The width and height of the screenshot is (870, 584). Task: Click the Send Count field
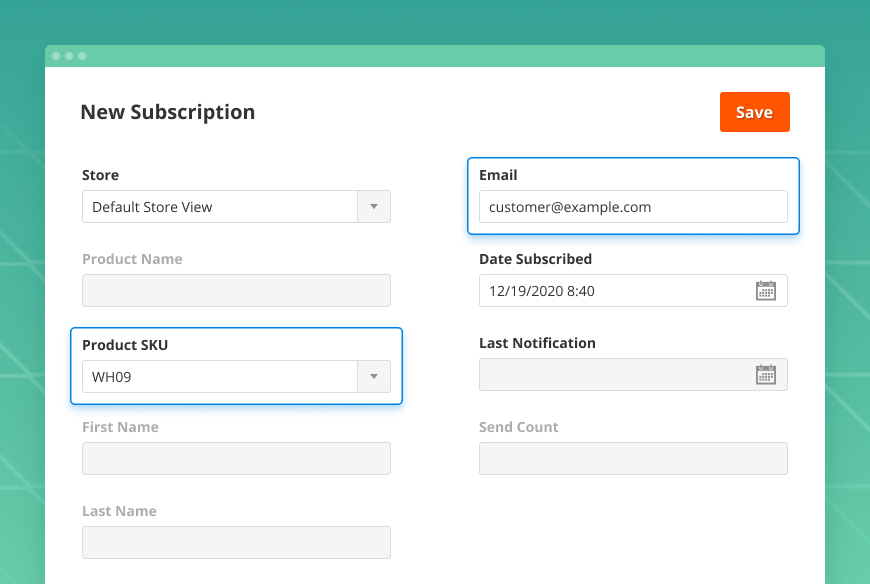633,458
